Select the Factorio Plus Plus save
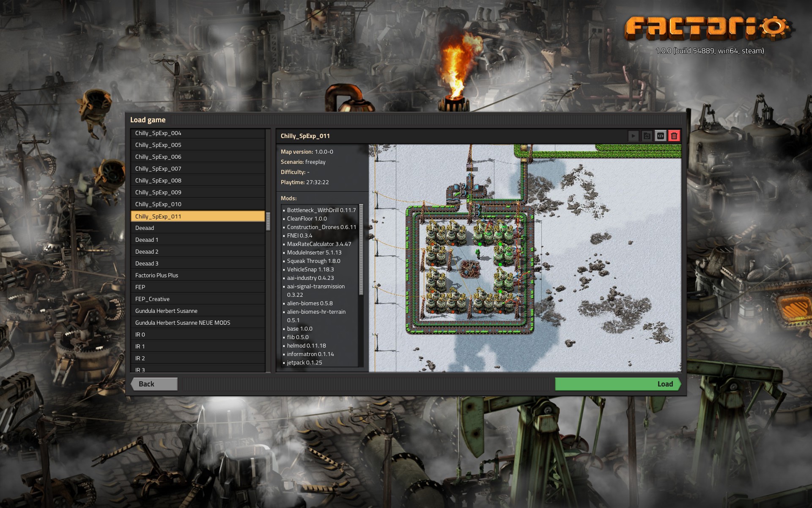The width and height of the screenshot is (812, 508). coord(198,275)
